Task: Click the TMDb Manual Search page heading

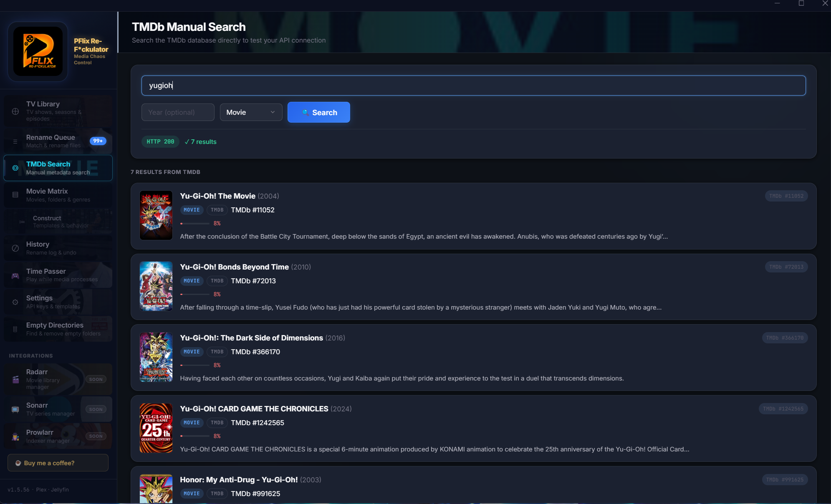Action: click(x=189, y=27)
